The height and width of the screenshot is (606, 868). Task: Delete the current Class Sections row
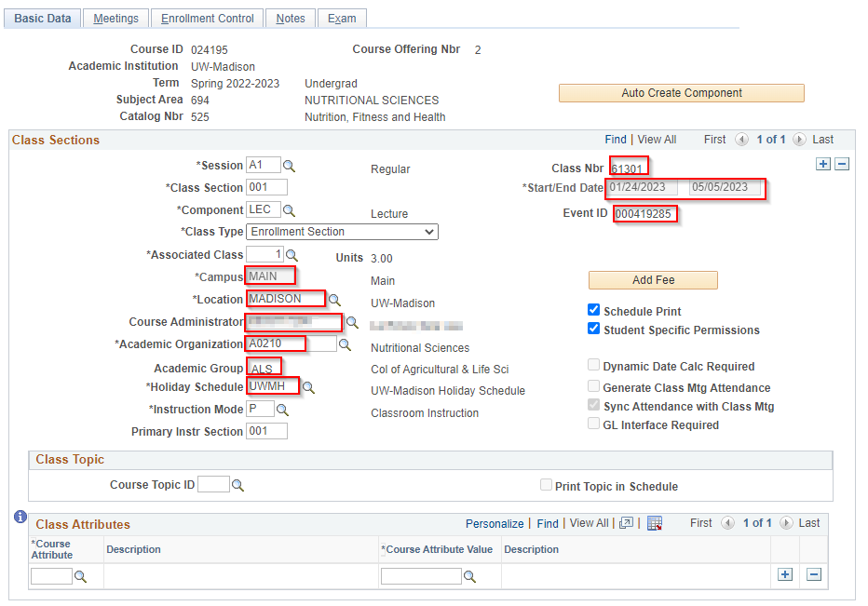[842, 164]
